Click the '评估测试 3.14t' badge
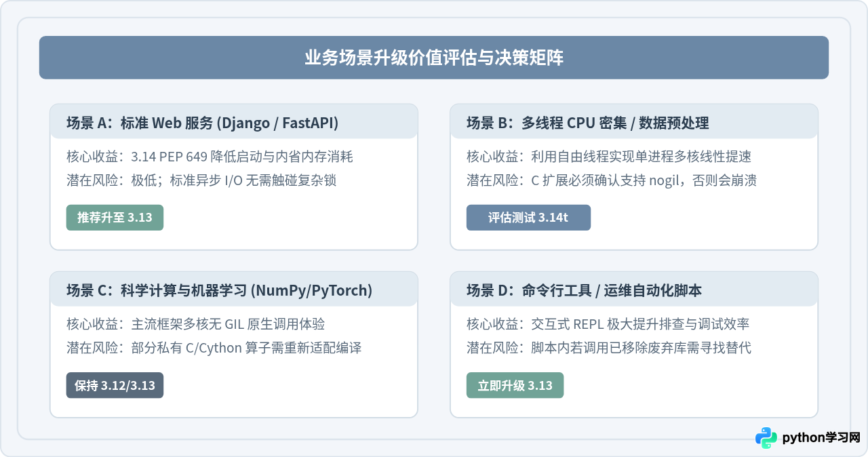Image resolution: width=868 pixels, height=457 pixels. pos(528,218)
